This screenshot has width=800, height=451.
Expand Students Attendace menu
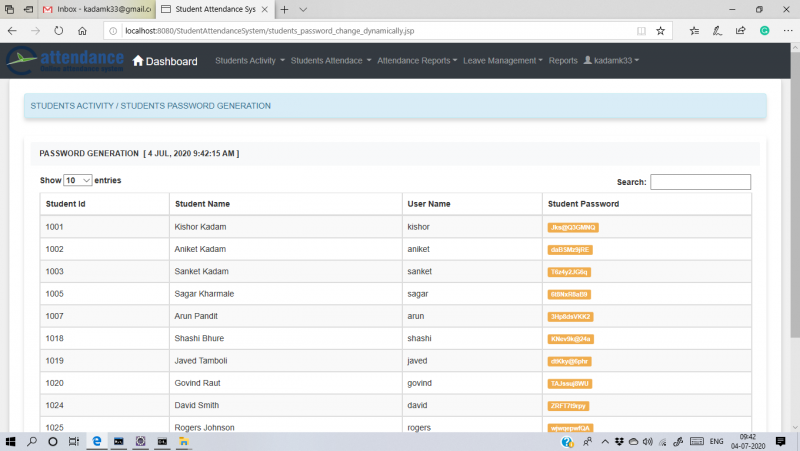point(331,61)
